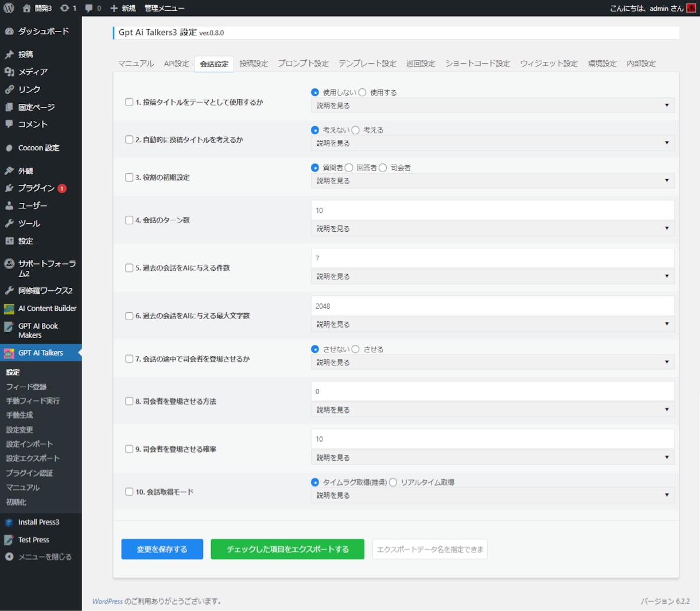
Task: Open the 固定ページ icon in sidebar
Action: (9, 107)
